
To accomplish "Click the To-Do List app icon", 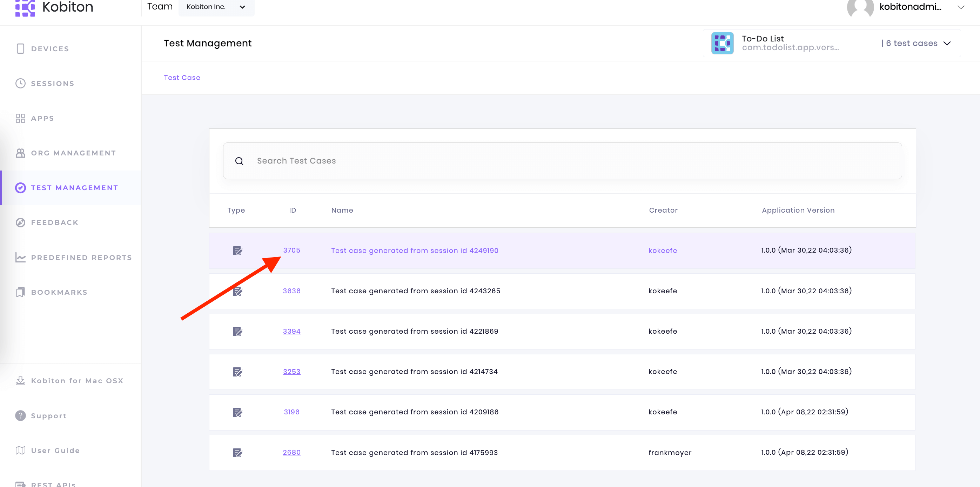I will pos(723,43).
